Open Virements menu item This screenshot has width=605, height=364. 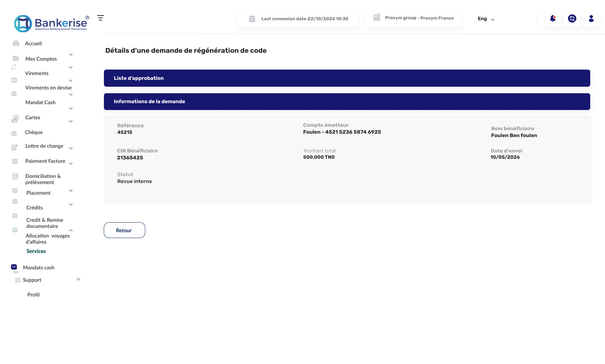(37, 73)
